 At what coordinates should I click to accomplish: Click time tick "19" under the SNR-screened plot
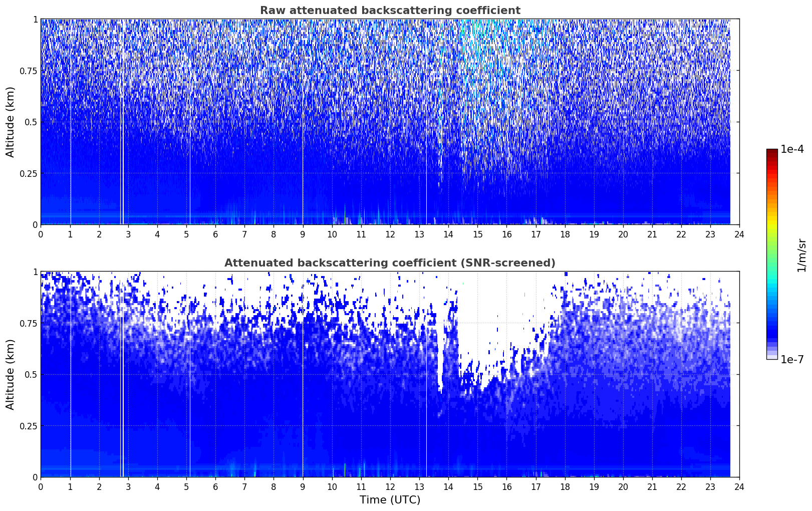coord(594,486)
